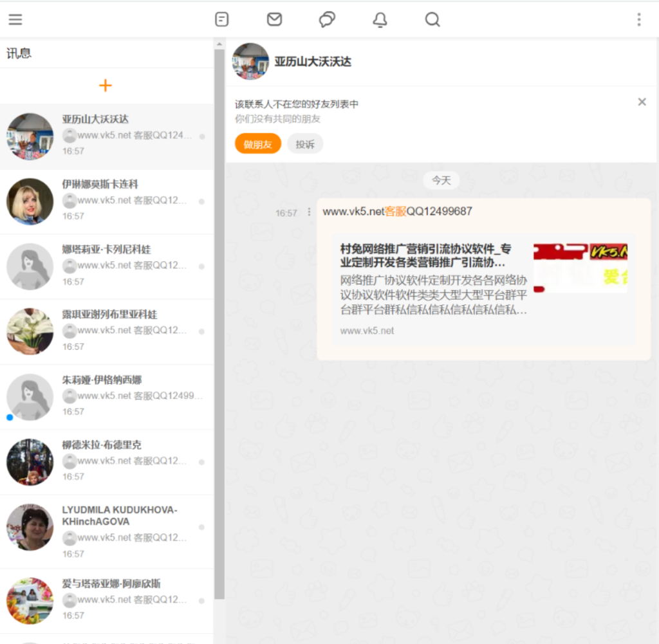Open the three-dot more options menu

tap(638, 19)
